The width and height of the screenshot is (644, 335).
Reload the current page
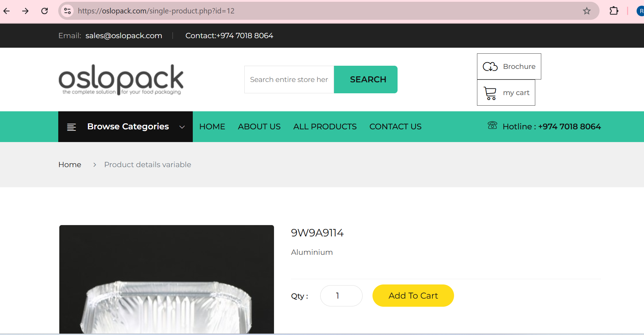(45, 11)
